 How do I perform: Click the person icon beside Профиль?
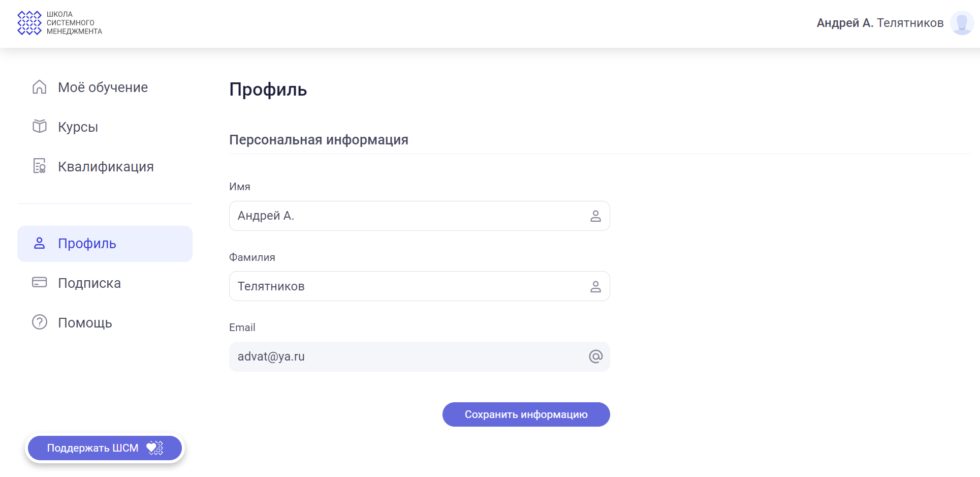pyautogui.click(x=40, y=244)
